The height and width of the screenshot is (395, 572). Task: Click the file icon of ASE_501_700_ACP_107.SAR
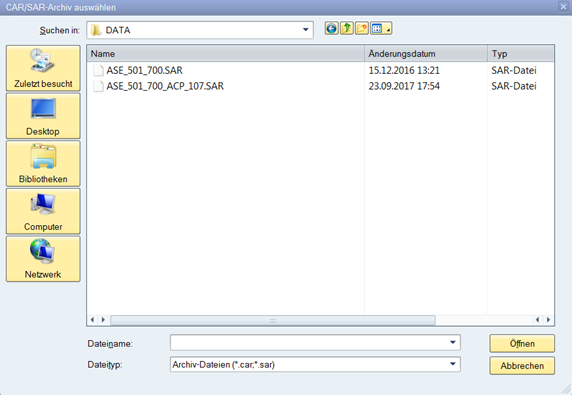(98, 86)
